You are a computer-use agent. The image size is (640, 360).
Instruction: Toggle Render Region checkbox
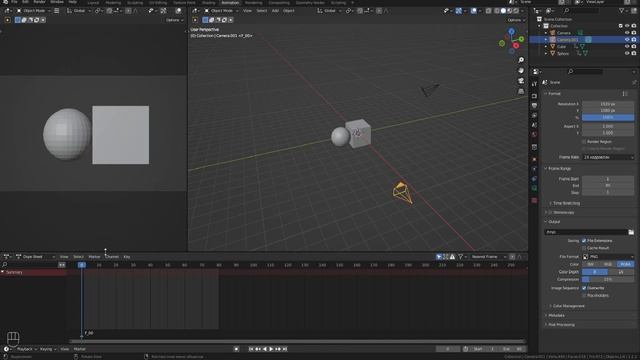584,142
